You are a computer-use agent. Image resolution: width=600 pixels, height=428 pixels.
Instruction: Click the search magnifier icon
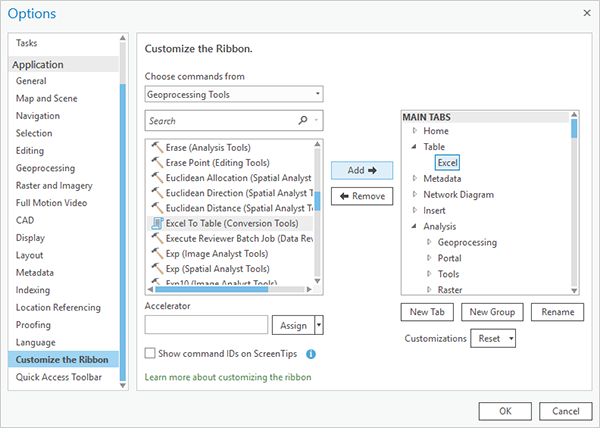302,121
